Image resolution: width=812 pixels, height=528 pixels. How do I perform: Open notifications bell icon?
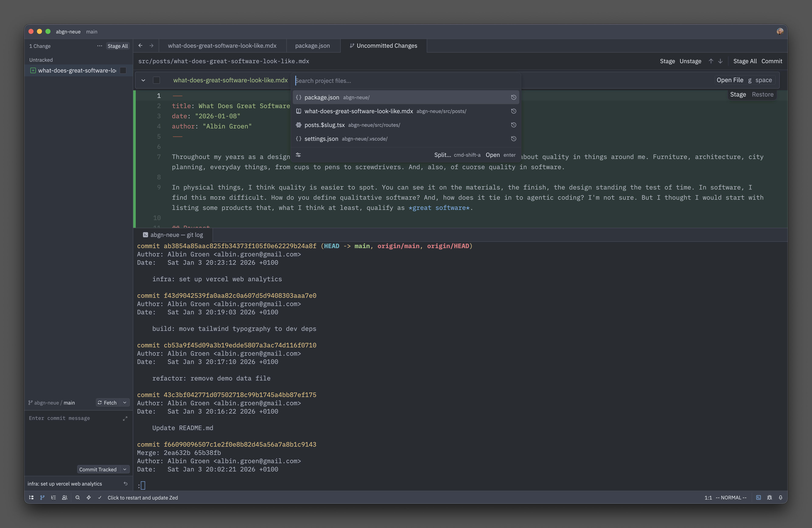[x=780, y=498]
